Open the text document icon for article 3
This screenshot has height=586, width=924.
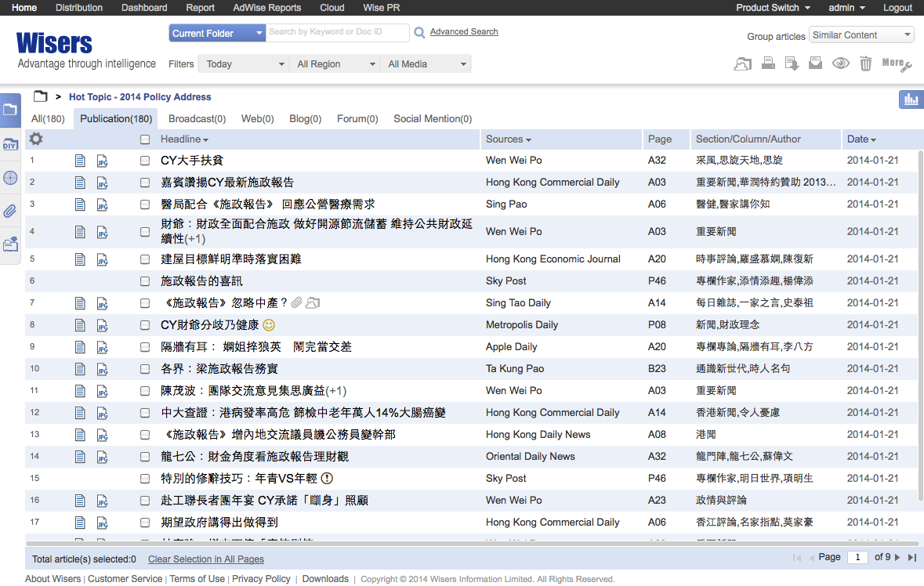[80, 204]
